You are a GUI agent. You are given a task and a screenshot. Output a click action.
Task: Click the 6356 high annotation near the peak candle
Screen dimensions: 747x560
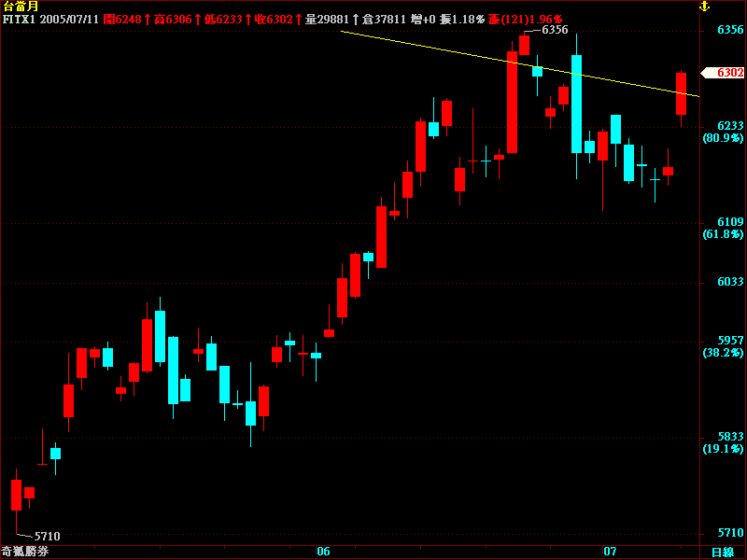click(555, 30)
